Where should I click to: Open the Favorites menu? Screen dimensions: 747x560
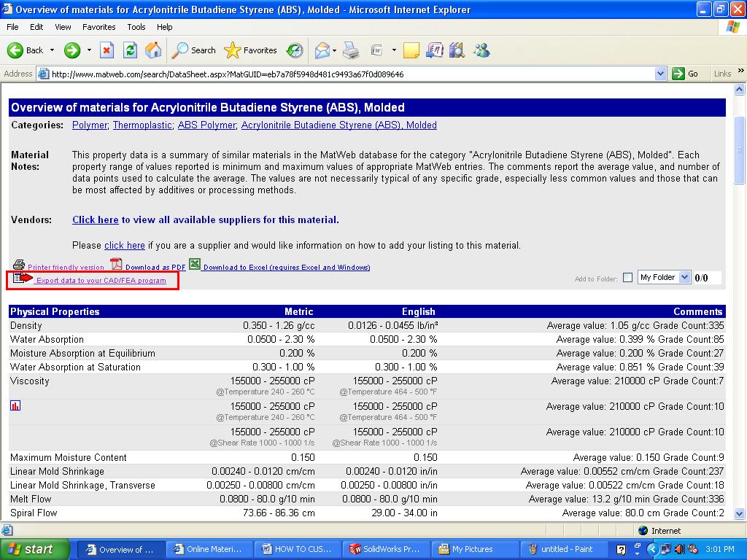tap(98, 27)
